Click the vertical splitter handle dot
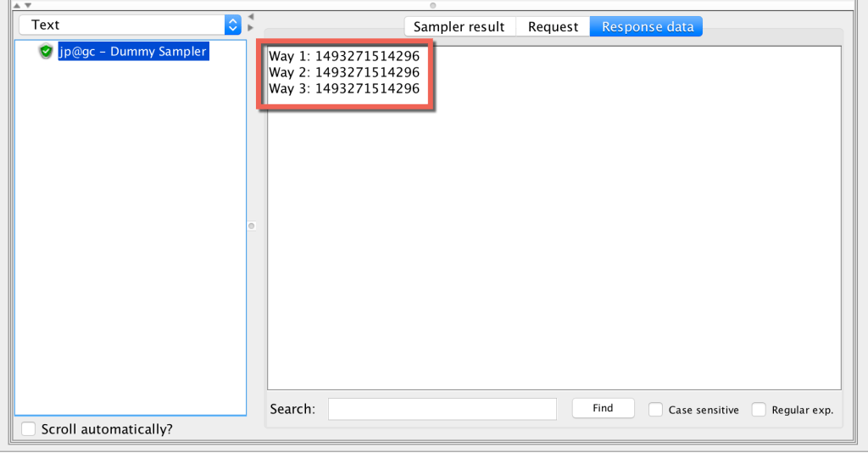This screenshot has height=453, width=868. (251, 226)
